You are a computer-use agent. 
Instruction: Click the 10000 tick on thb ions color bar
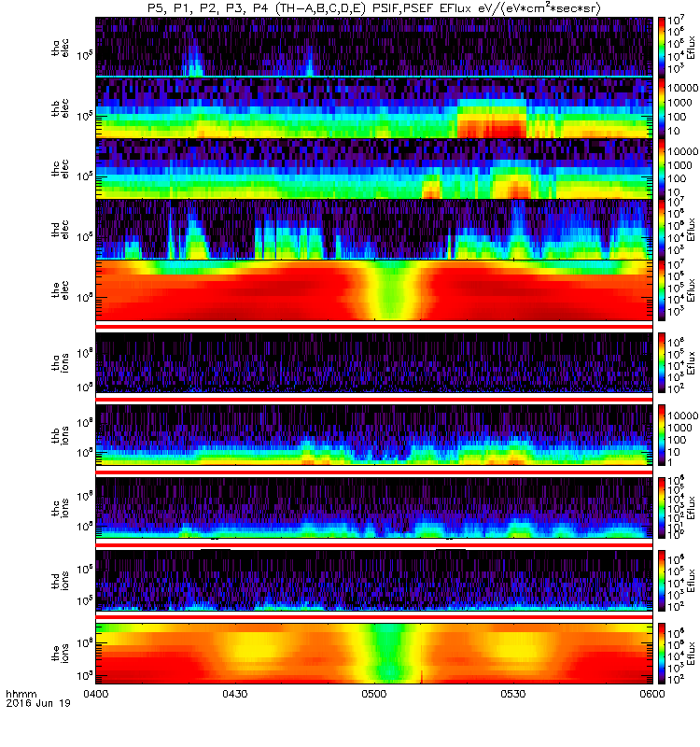coord(683,416)
